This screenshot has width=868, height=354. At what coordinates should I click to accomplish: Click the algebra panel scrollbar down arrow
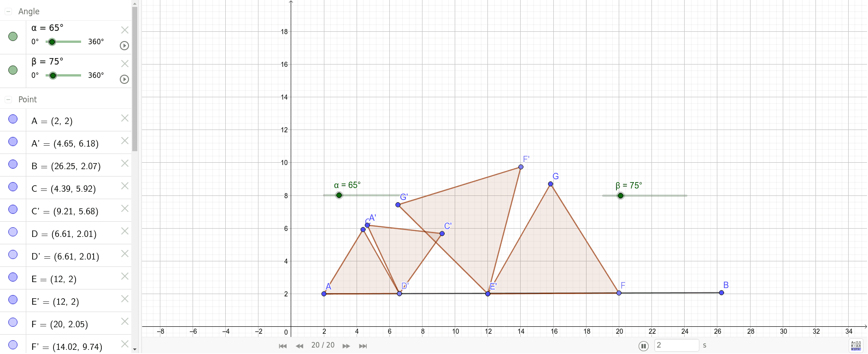pos(135,350)
